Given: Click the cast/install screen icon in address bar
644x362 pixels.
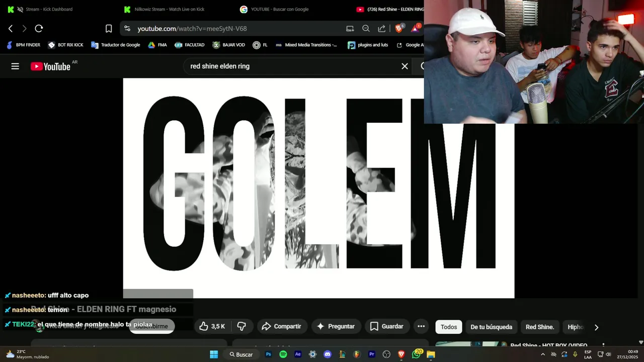Looking at the screenshot, I should coord(350,29).
